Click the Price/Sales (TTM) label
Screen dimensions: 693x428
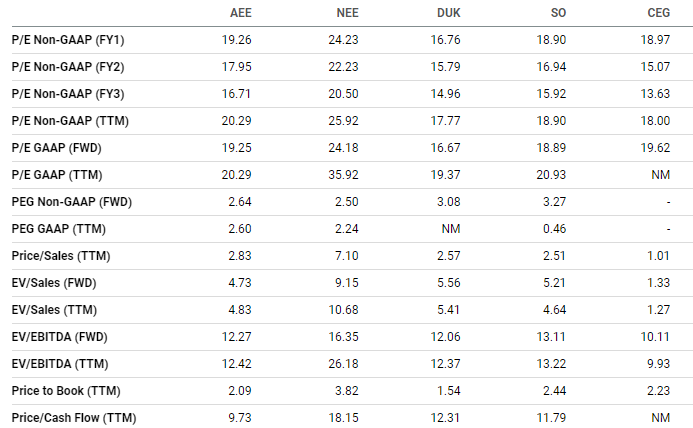61,256
